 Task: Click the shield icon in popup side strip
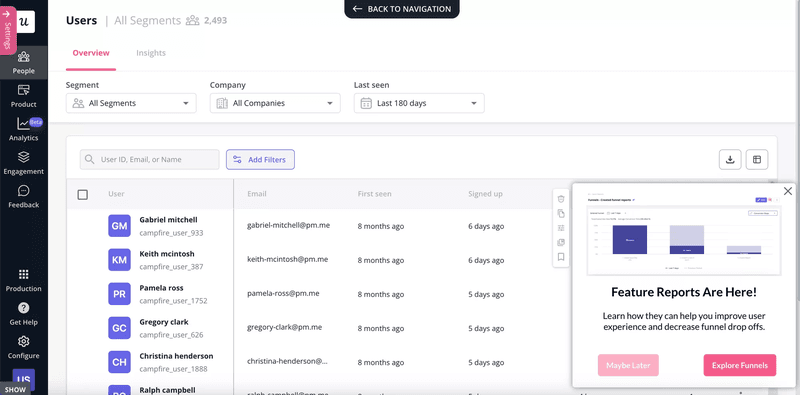(561, 199)
